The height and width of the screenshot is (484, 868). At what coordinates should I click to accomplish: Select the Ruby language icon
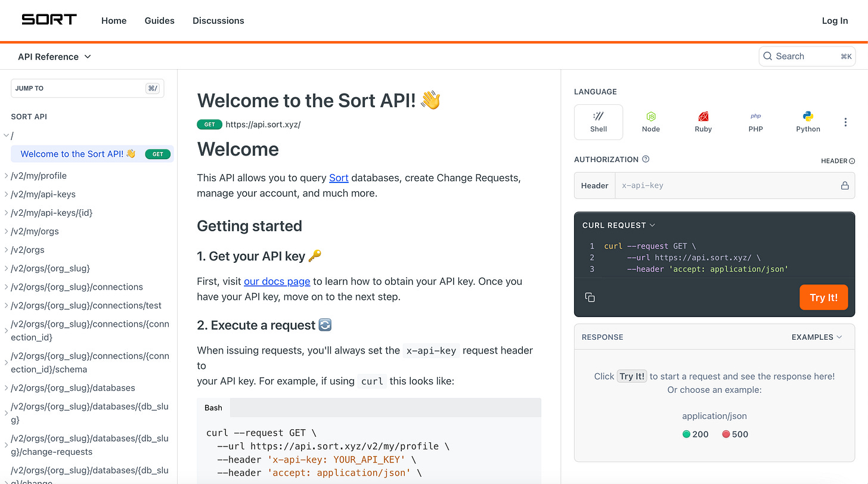(703, 122)
